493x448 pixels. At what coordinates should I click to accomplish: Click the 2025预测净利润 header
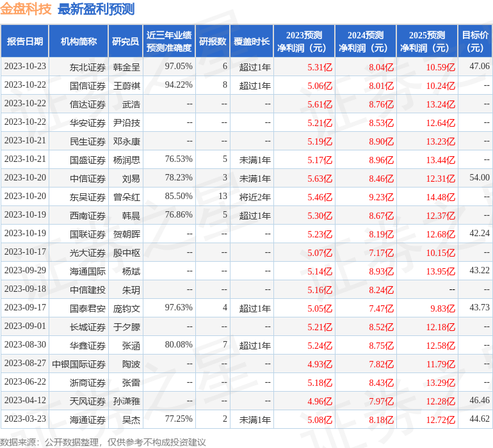[427, 41]
